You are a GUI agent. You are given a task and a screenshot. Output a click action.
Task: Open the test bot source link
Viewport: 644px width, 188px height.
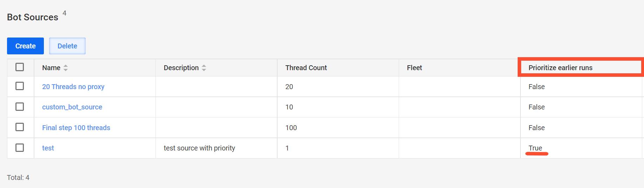48,148
